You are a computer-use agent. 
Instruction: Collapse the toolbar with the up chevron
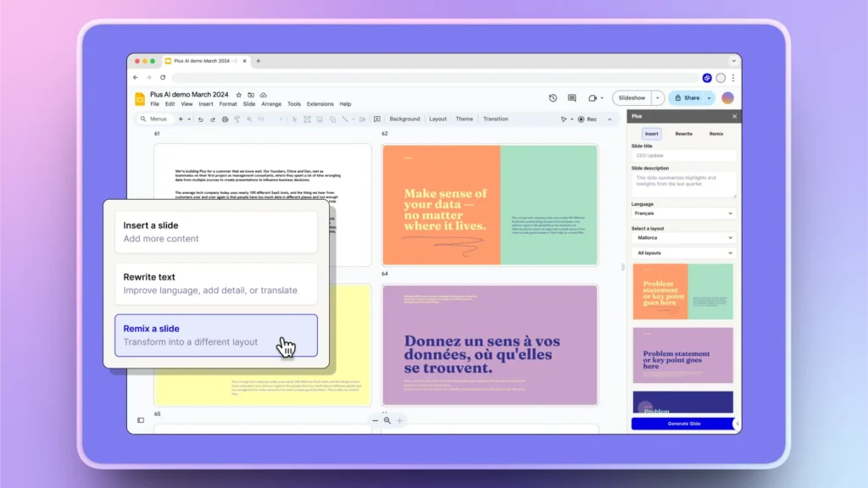point(609,119)
